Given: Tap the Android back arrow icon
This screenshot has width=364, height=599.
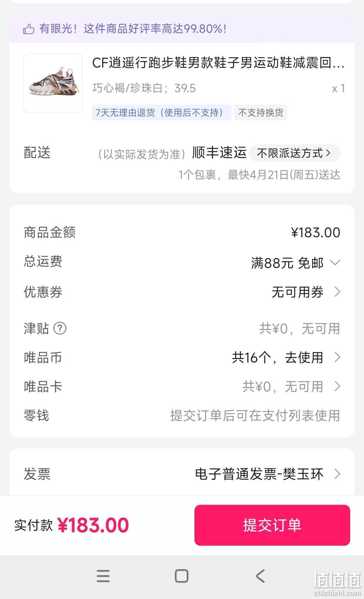Looking at the screenshot, I should 260,576.
